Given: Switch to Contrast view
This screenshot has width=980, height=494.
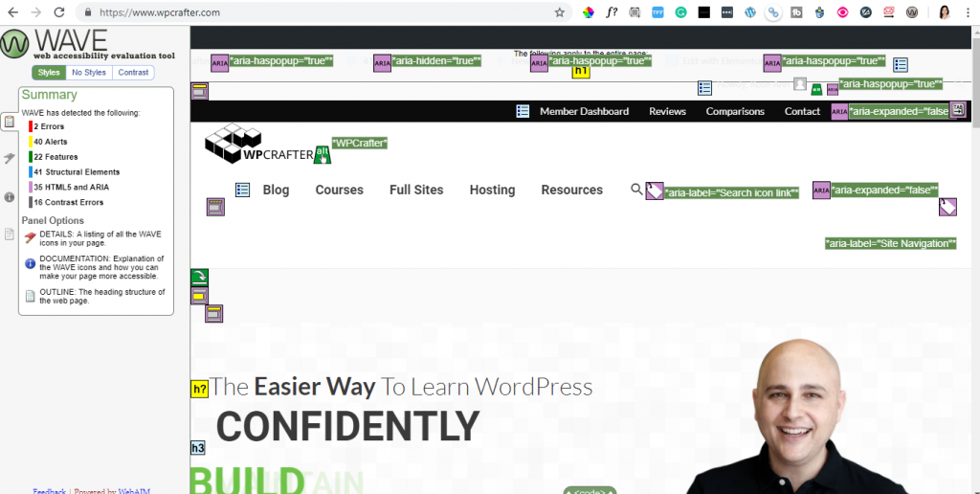Looking at the screenshot, I should click(133, 73).
